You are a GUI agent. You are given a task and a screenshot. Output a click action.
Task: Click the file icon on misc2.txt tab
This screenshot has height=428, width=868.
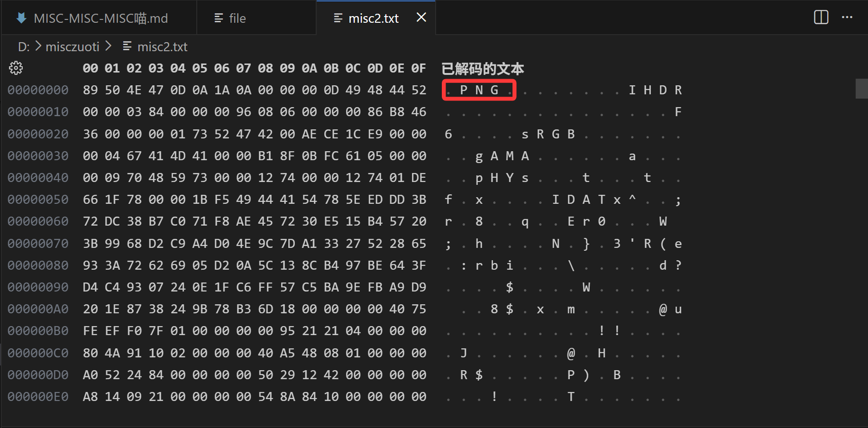pyautogui.click(x=338, y=18)
